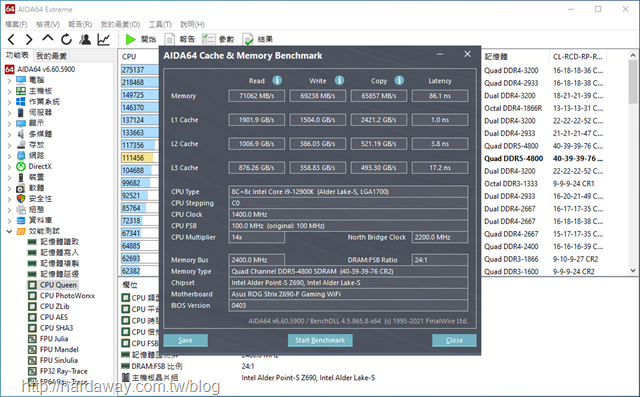Viewport: 640px width, 397px height.
Task: Select FPU Mandel benchmark
Action: pyautogui.click(x=59, y=350)
